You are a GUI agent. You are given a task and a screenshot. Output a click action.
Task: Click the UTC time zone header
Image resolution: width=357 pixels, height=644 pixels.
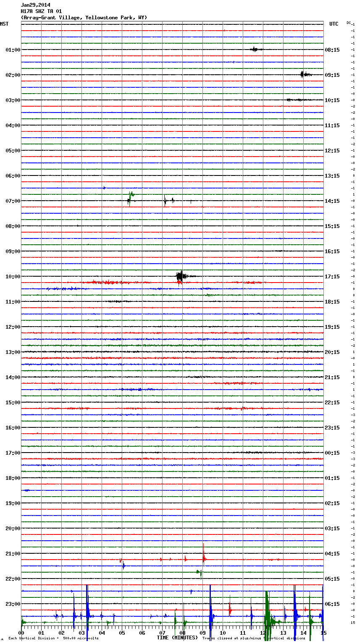[x=334, y=24]
